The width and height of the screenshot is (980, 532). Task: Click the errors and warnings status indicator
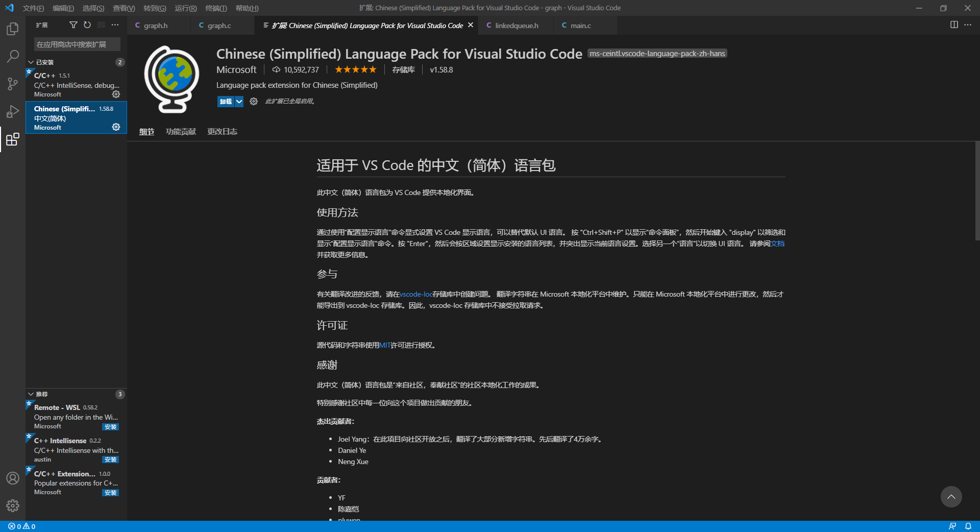point(22,526)
